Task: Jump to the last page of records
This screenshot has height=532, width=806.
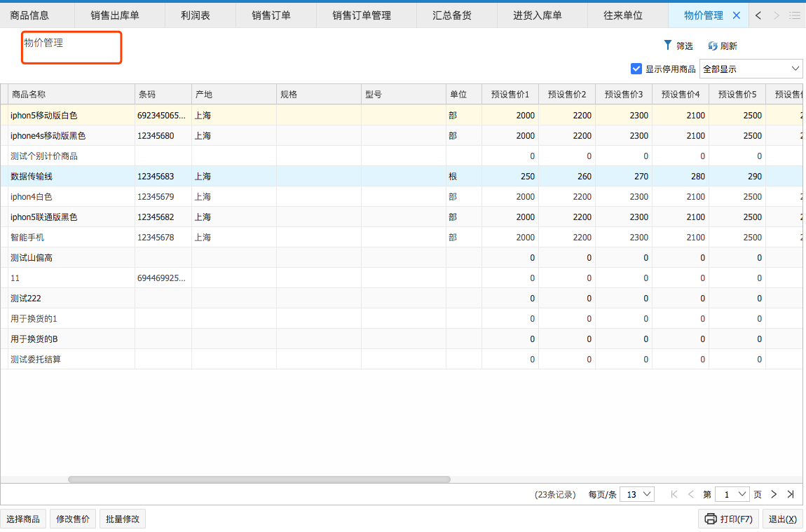Action: point(791,494)
